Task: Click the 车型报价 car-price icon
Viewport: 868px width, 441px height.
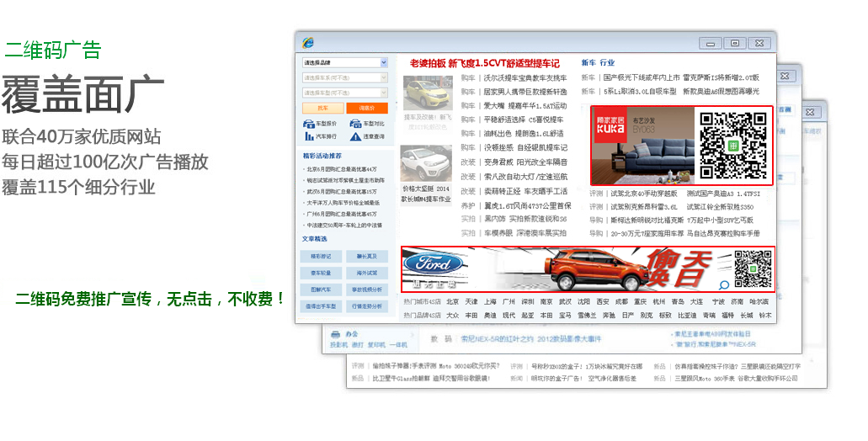Action: click(x=309, y=124)
